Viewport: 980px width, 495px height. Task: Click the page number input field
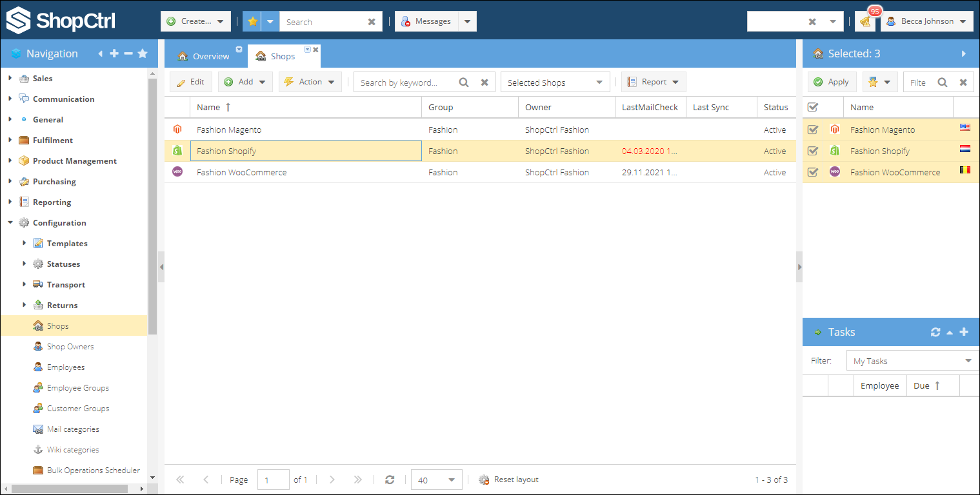[274, 480]
